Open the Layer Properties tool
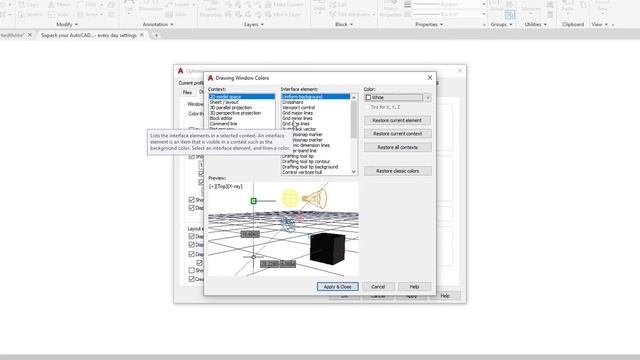This screenshot has height=360, width=640. pos(210,9)
